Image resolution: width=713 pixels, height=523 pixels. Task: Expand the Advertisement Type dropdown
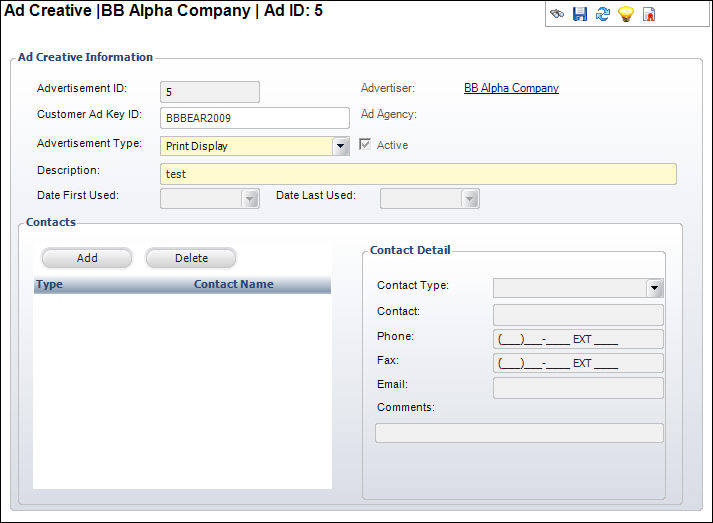(341, 146)
